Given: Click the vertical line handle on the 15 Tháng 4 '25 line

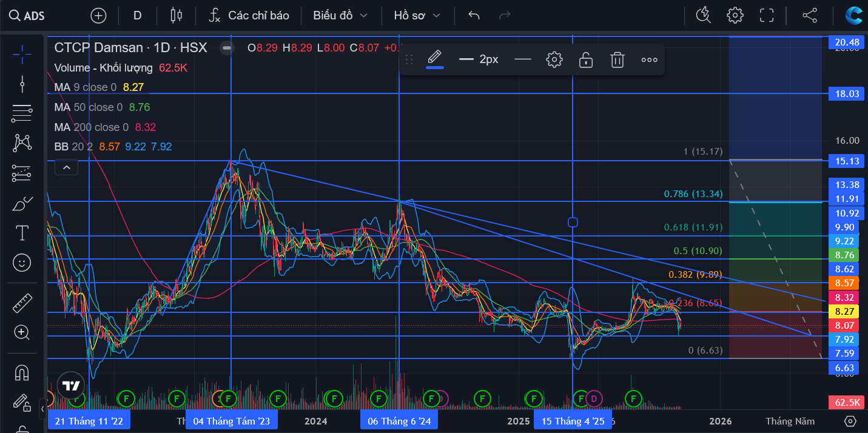Looking at the screenshot, I should 573,222.
